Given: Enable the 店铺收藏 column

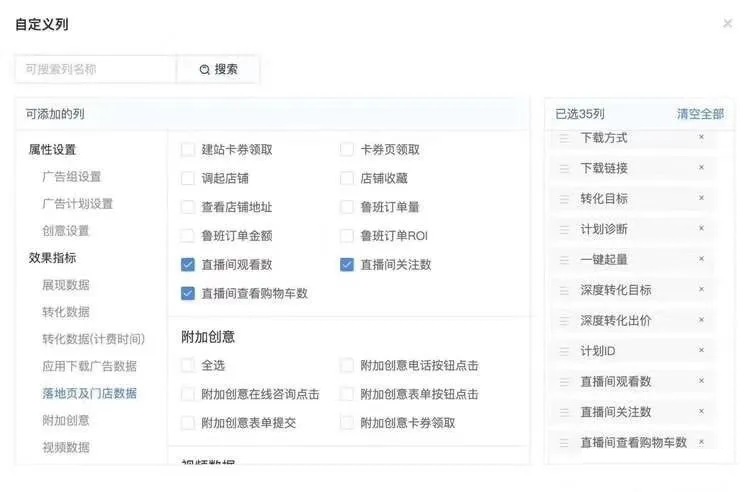Looking at the screenshot, I should [347, 178].
